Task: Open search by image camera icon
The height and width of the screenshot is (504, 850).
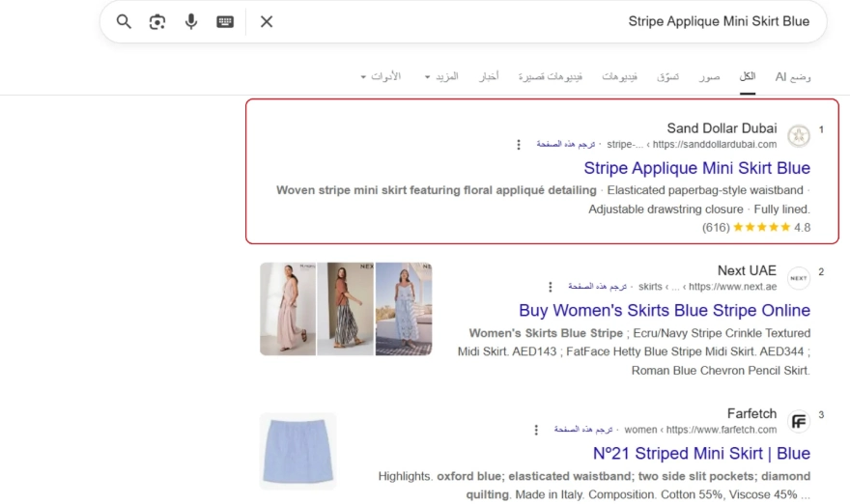Action: coord(157,21)
